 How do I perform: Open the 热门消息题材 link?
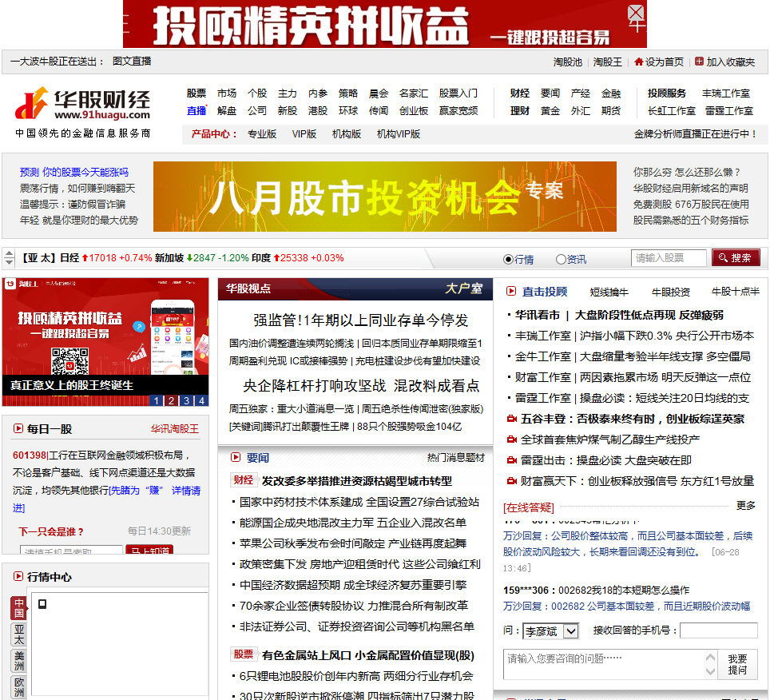(456, 457)
